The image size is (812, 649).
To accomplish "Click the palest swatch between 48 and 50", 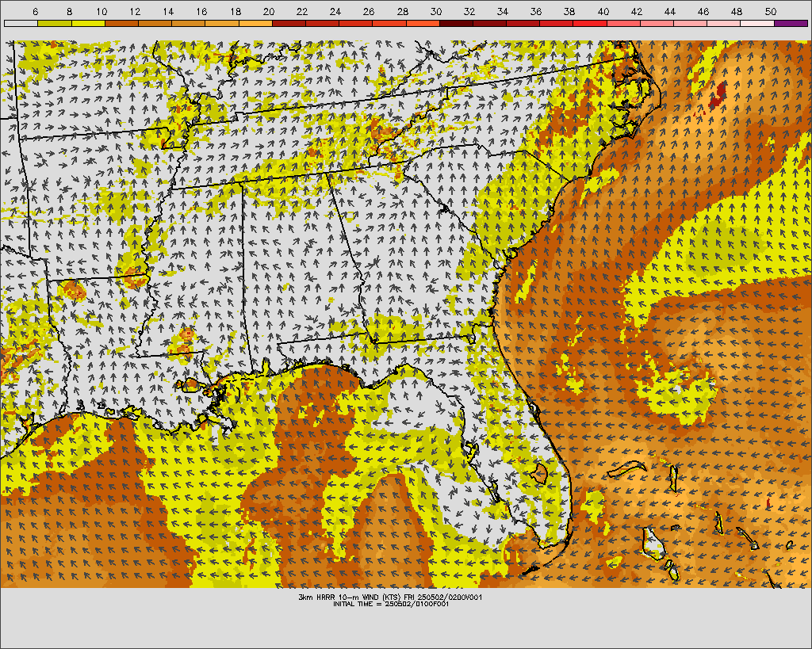I will tap(757, 23).
